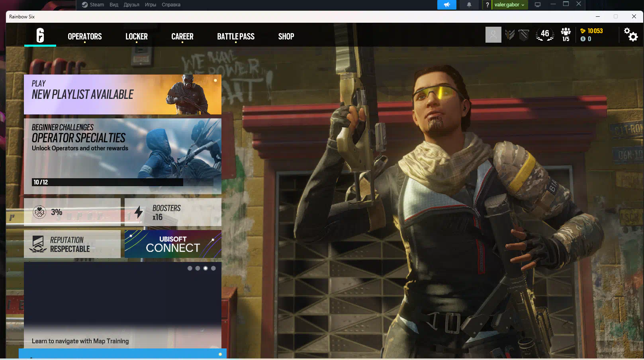Click the circular emblem beside 3%
This screenshot has width=644, height=360.
pyautogui.click(x=39, y=212)
